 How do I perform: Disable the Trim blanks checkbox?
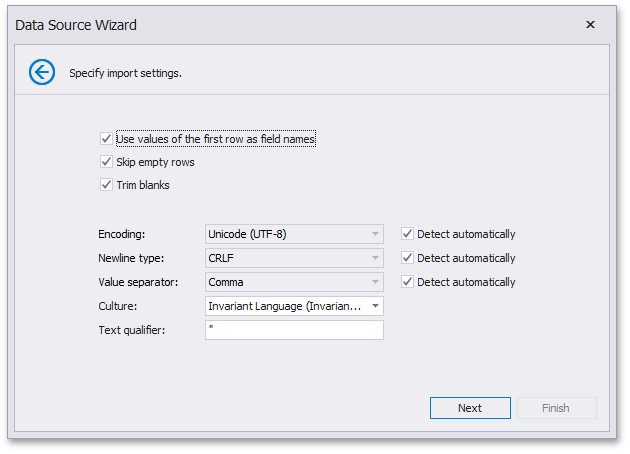click(x=106, y=185)
